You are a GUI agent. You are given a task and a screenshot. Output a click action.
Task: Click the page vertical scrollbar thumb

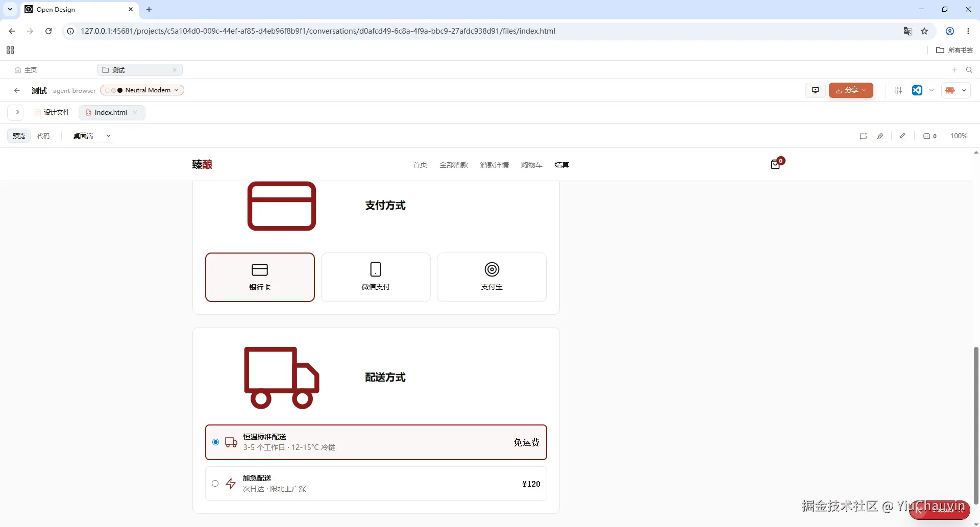(976, 426)
